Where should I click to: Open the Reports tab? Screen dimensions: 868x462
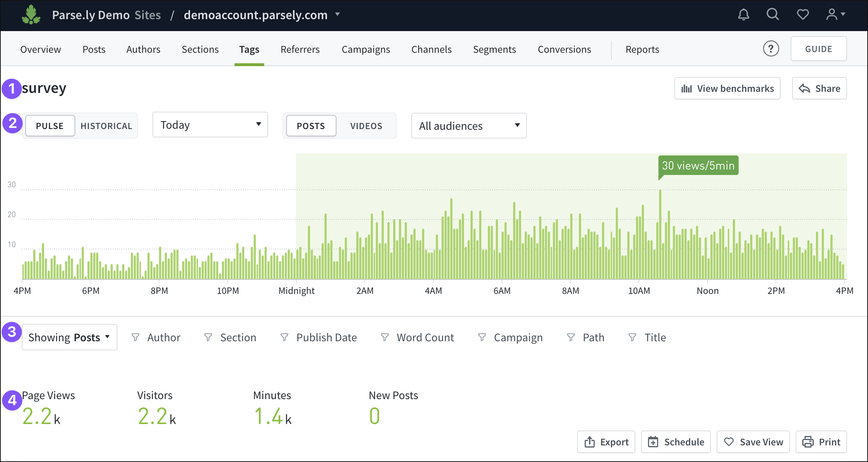tap(643, 49)
